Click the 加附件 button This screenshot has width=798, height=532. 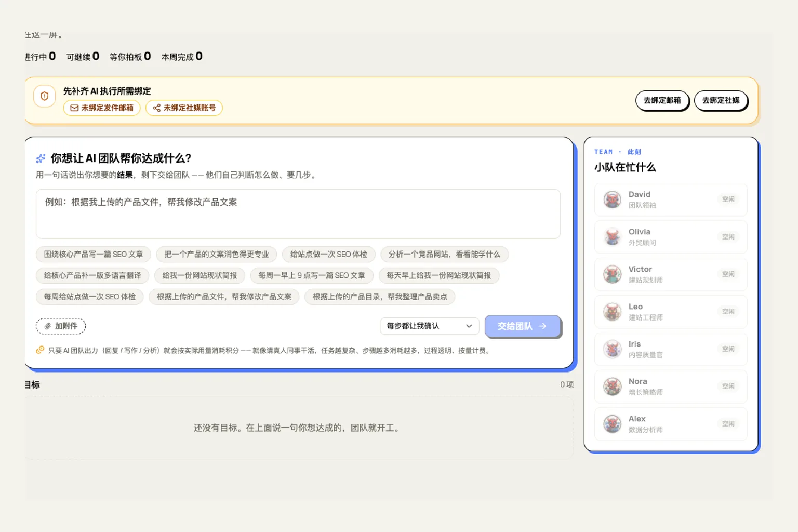[61, 326]
